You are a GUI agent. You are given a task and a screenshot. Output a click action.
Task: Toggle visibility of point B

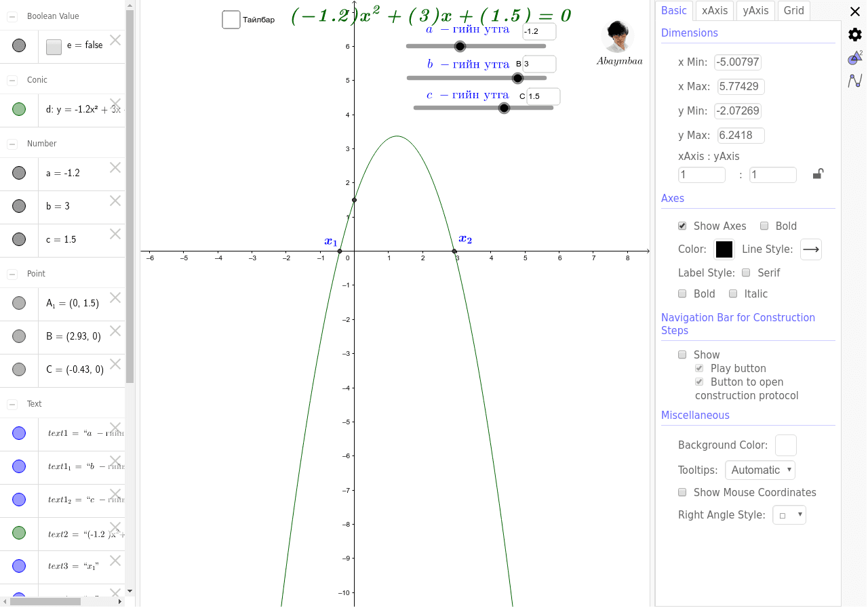19,336
